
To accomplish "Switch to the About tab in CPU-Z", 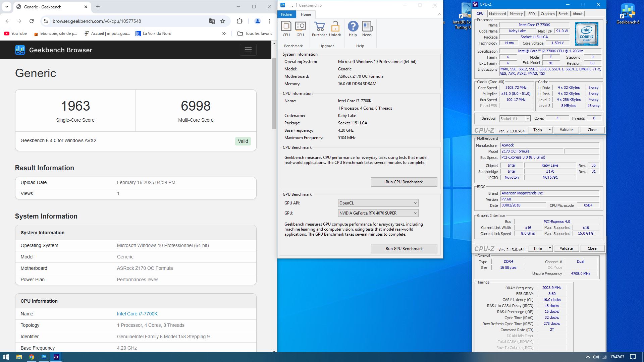I will click(x=578, y=14).
